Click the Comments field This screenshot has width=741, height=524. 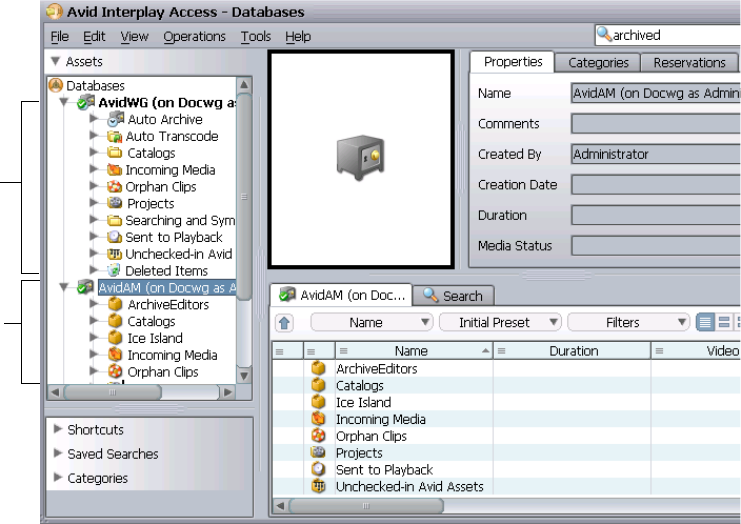coord(656,124)
